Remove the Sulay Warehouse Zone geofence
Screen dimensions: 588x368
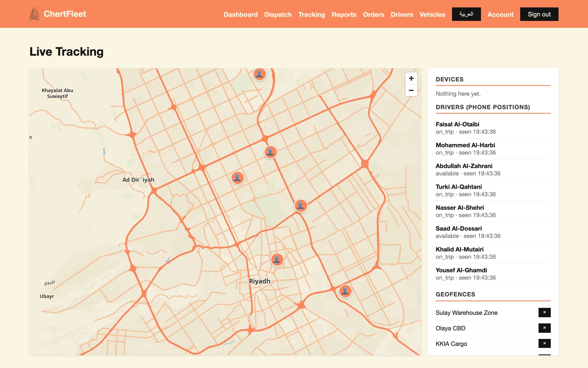pyautogui.click(x=544, y=312)
